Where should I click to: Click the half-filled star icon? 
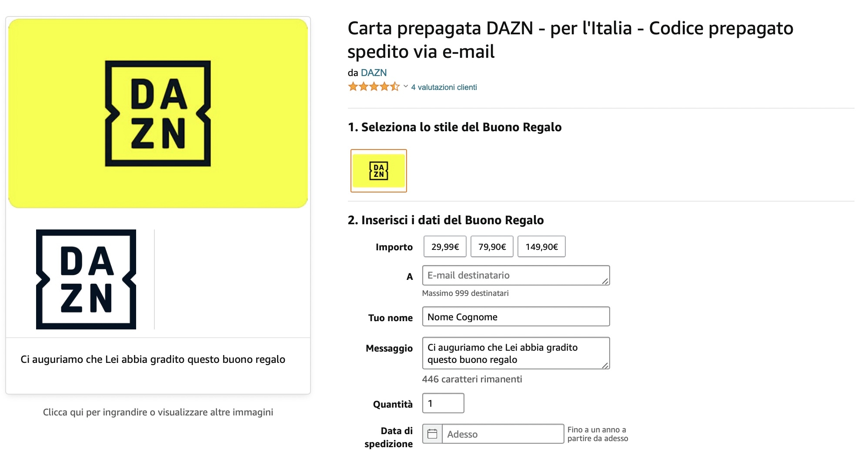395,87
